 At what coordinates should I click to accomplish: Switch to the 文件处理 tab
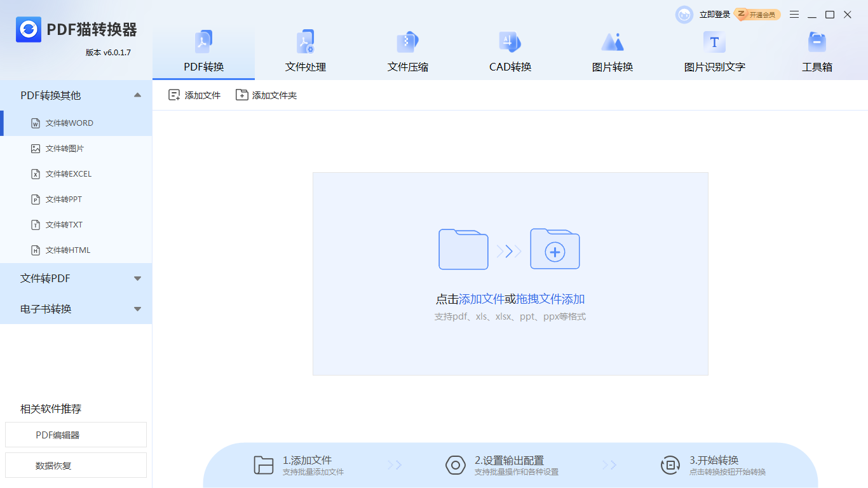click(306, 52)
